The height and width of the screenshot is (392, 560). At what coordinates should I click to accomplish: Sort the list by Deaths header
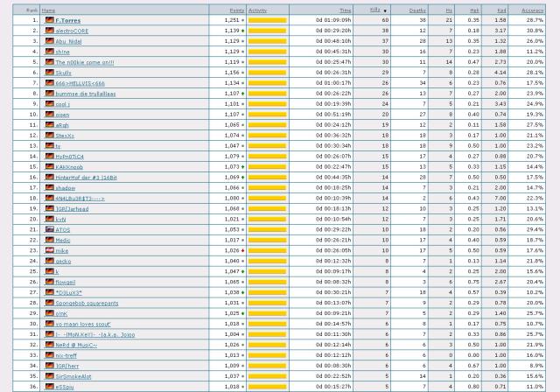pyautogui.click(x=416, y=10)
